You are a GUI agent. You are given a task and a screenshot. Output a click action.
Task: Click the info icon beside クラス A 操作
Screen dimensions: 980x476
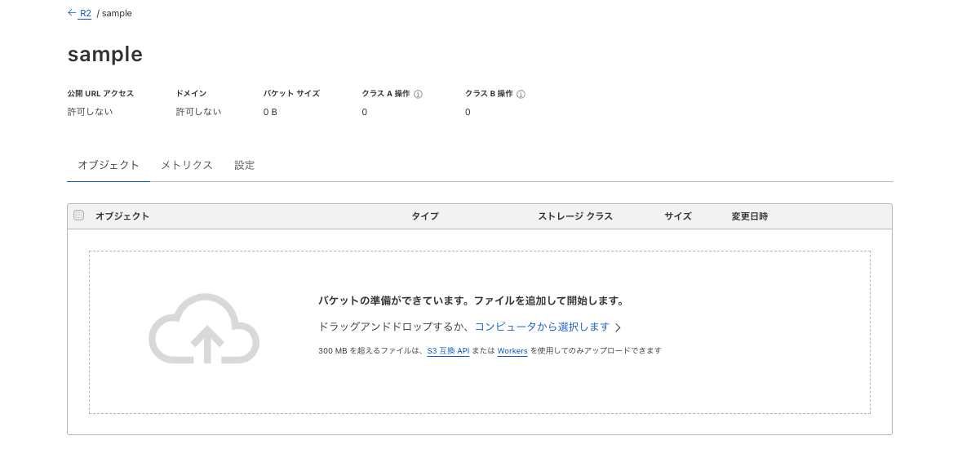418,94
